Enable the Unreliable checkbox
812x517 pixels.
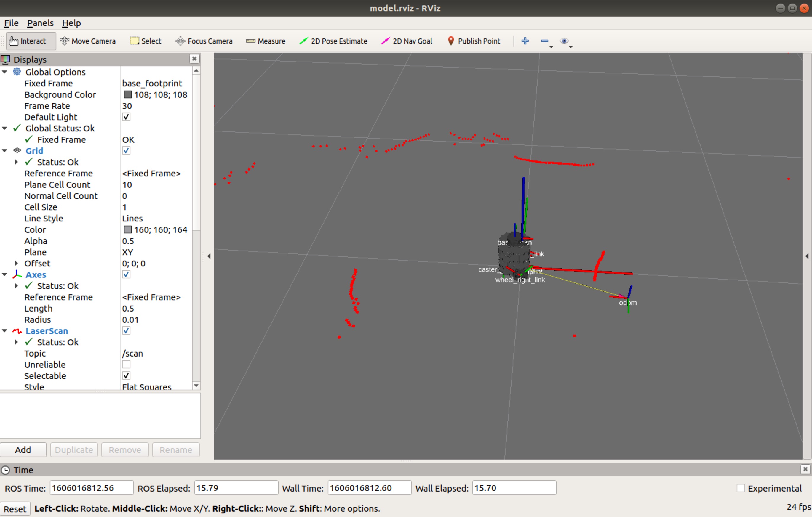126,364
